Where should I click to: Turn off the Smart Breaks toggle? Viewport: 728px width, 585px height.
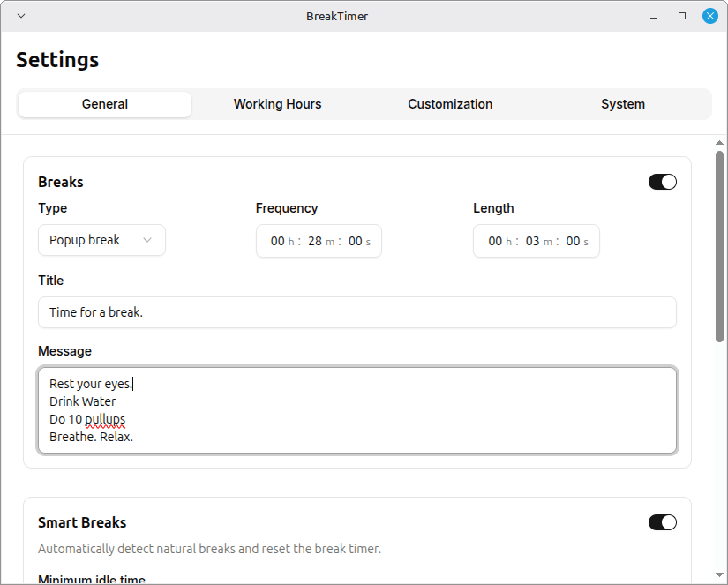(x=662, y=522)
